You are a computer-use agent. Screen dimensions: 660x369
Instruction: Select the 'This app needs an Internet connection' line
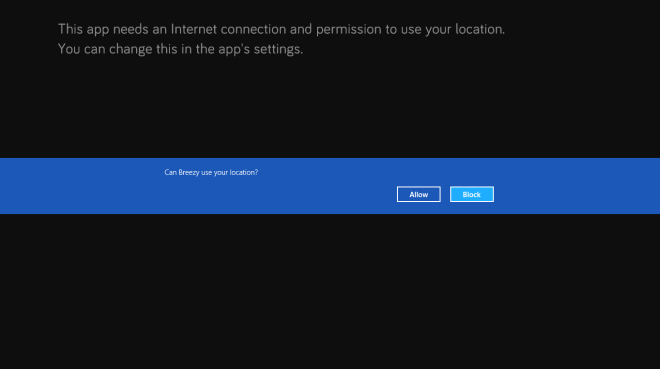click(x=281, y=29)
